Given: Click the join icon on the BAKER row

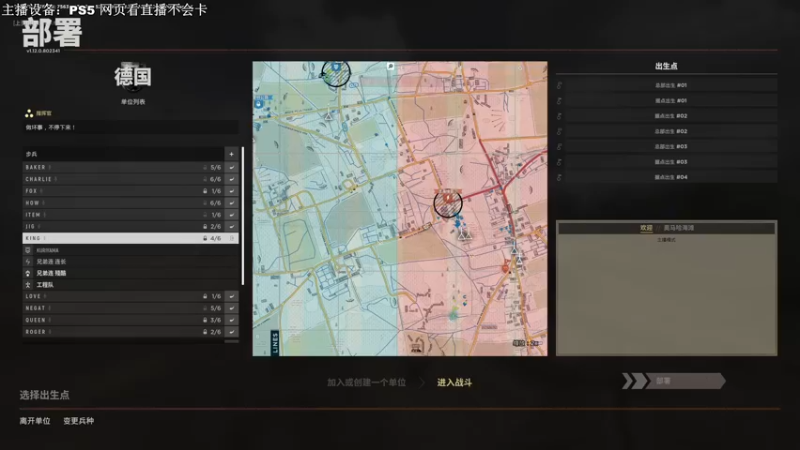Looking at the screenshot, I should pos(232,167).
